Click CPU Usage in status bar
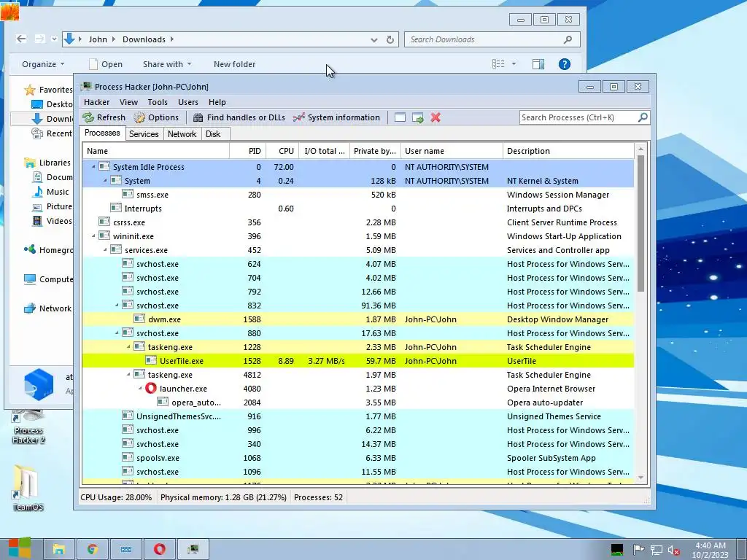Image resolution: width=747 pixels, height=560 pixels. point(116,497)
